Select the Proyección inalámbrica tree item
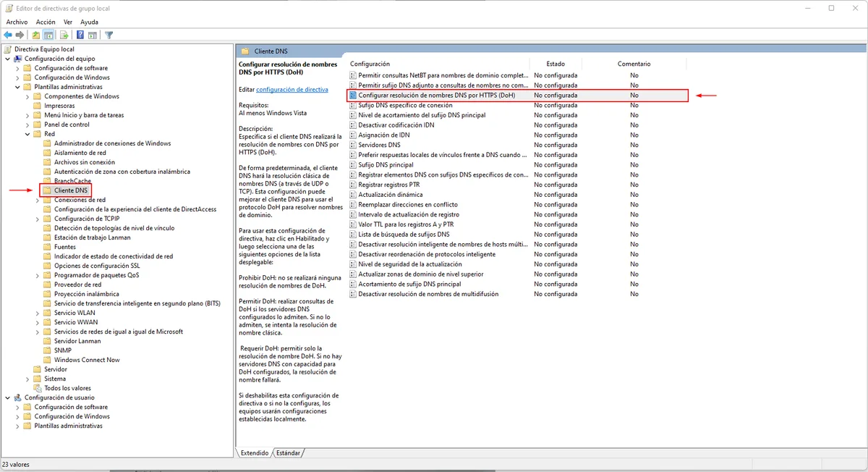Image resolution: width=868 pixels, height=472 pixels. [87, 294]
